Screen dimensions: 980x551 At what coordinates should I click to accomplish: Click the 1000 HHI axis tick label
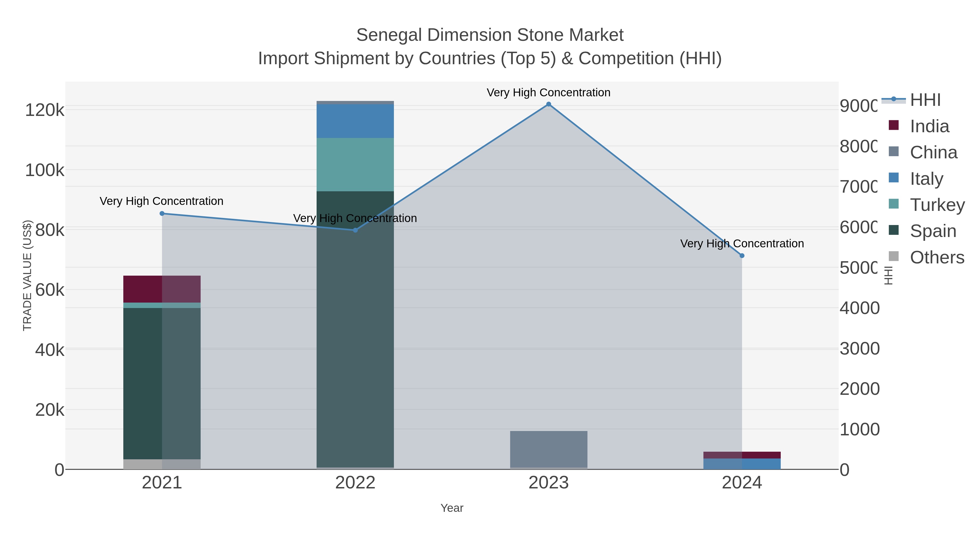click(860, 429)
